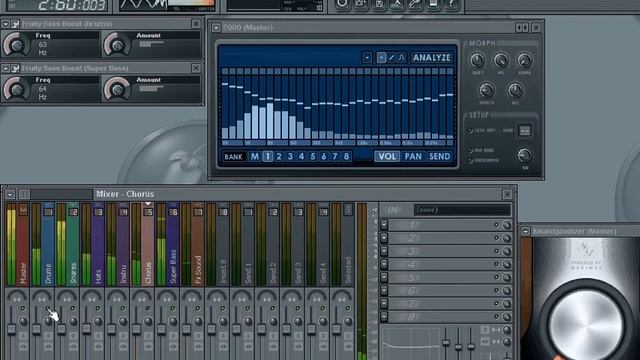Click the icon button next to Mixer menu arrow

(24, 194)
